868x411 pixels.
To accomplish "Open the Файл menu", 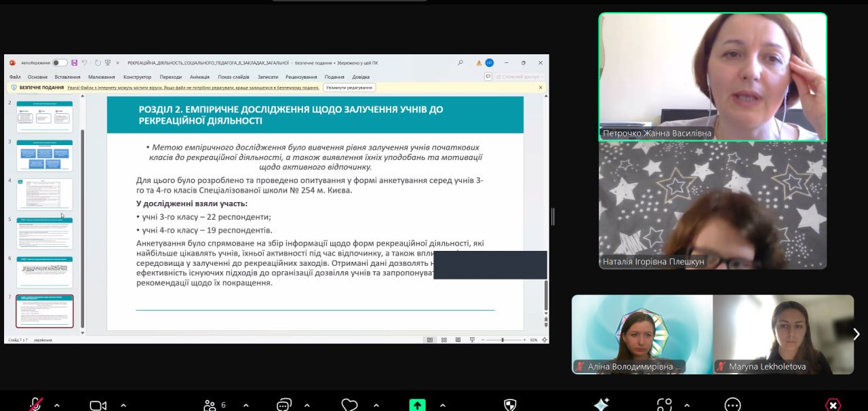I will (x=15, y=77).
